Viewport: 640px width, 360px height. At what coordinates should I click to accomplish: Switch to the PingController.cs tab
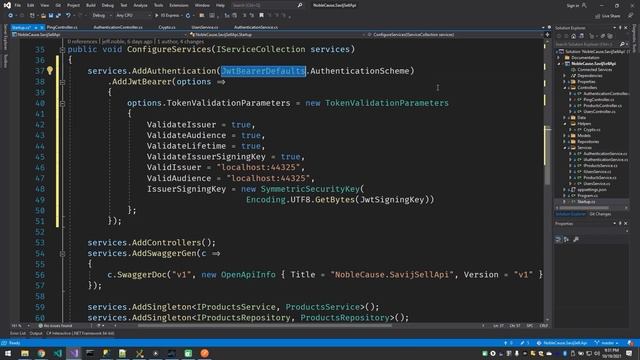(x=62, y=27)
